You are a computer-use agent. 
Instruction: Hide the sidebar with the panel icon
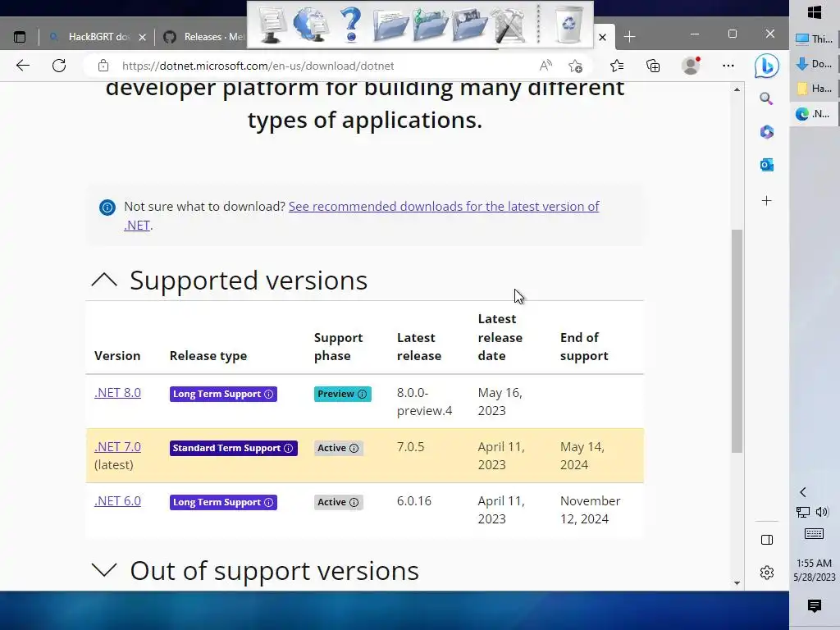click(767, 540)
